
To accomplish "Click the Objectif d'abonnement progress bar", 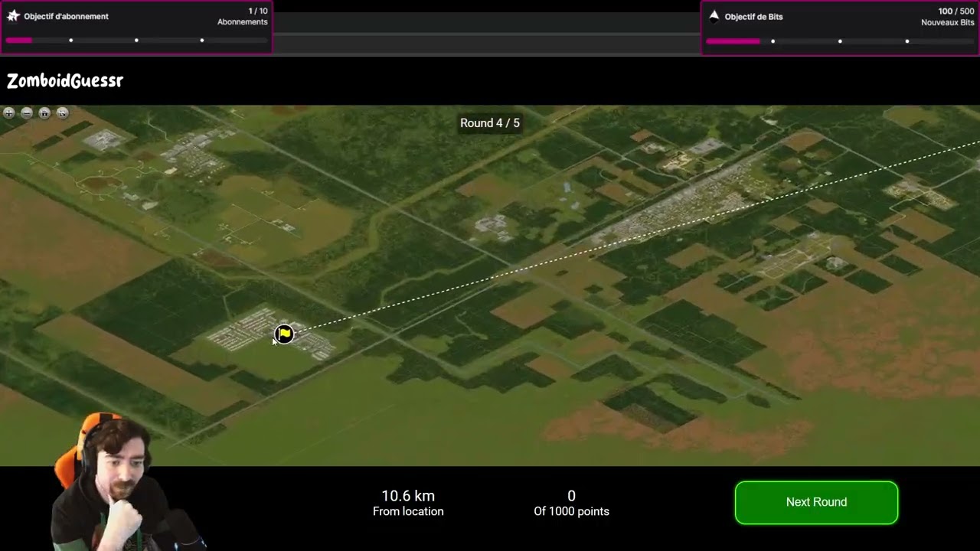I will pyautogui.click(x=136, y=41).
